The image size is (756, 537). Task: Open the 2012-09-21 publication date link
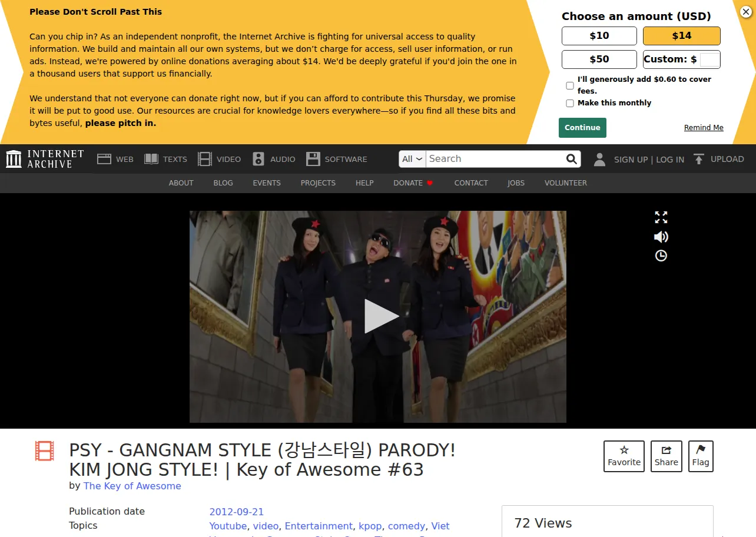(x=237, y=512)
